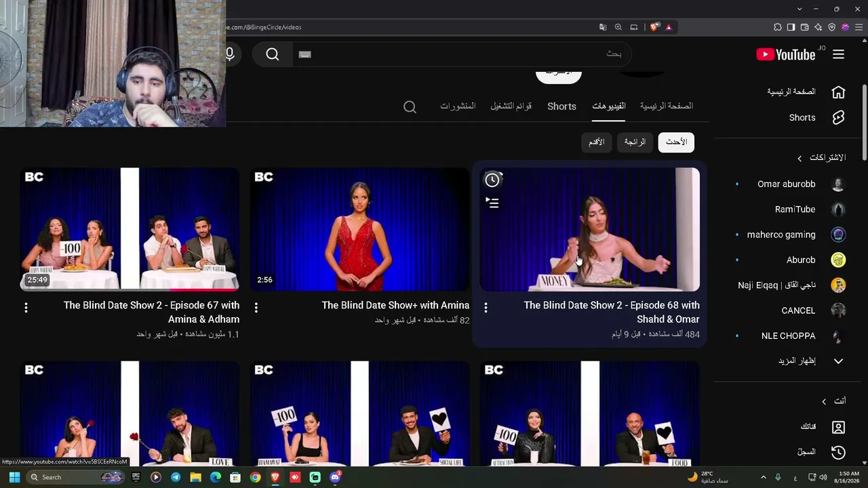Open the browser profile avatar
The height and width of the screenshot is (488, 868).
846,27
